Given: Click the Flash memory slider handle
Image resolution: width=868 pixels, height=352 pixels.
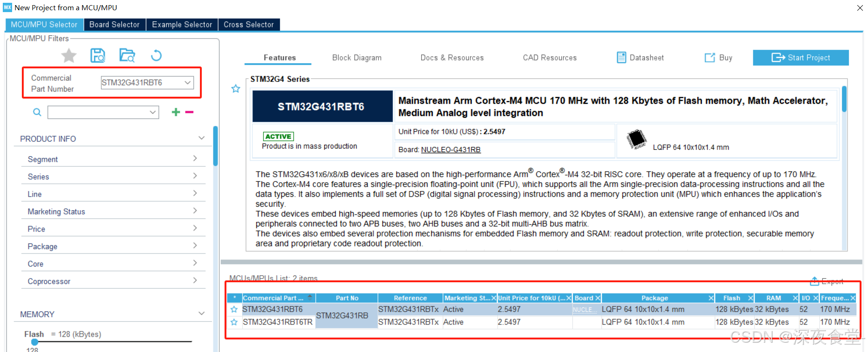Looking at the screenshot, I should tap(34, 342).
